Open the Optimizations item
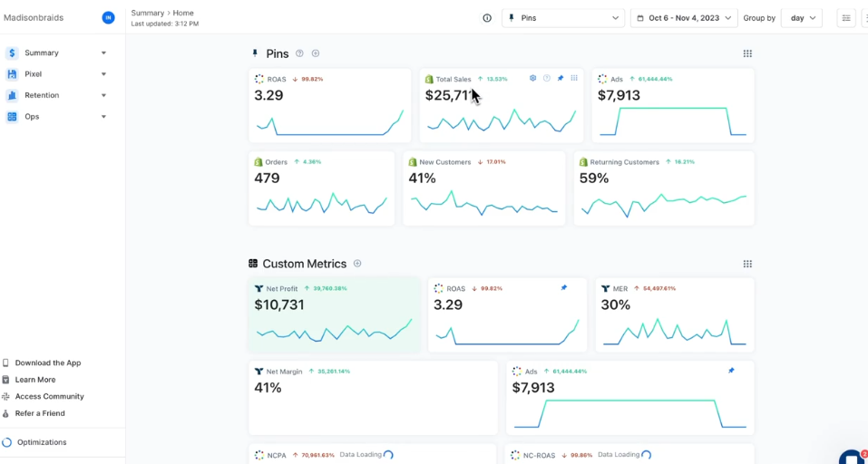 (42, 442)
